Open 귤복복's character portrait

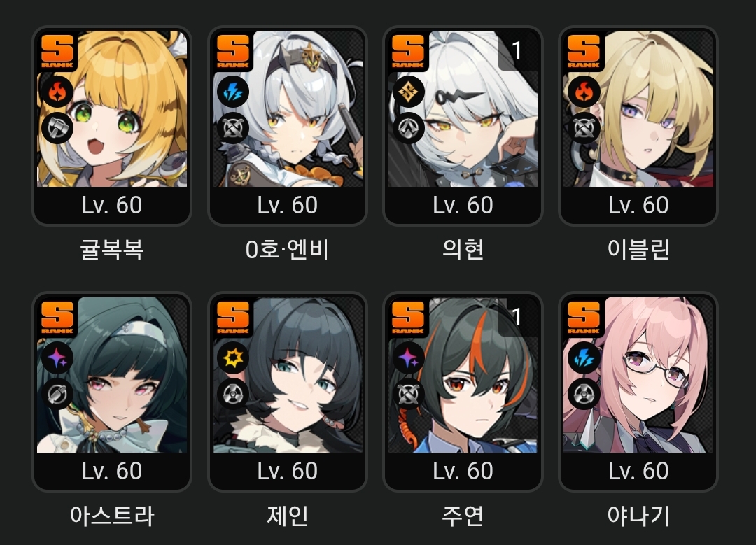[112, 109]
